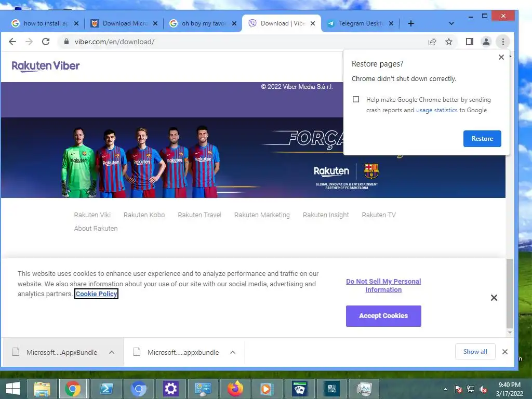This screenshot has width=532, height=399.
Task: Click the Action Center flag tray icon
Action: click(458, 389)
